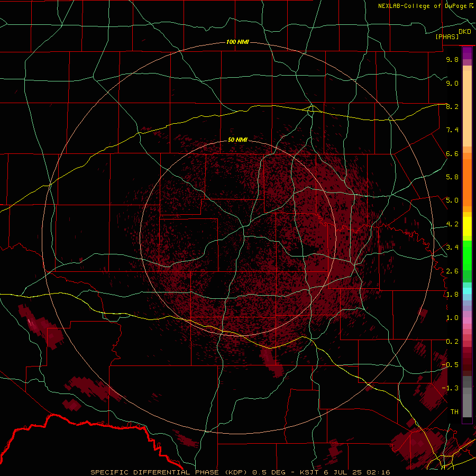Viewport: 476px width, 476px height.
Task: Click the TH threshold label
Action: pos(454,411)
